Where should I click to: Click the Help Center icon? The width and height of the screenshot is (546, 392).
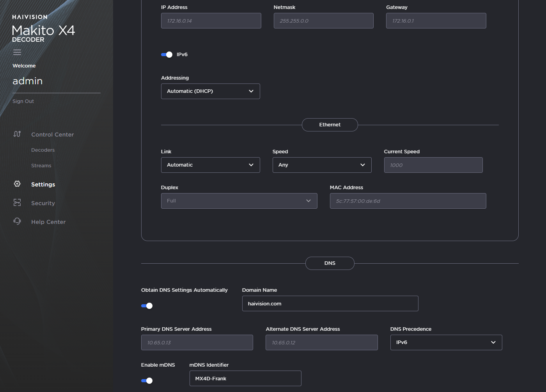[x=17, y=221]
